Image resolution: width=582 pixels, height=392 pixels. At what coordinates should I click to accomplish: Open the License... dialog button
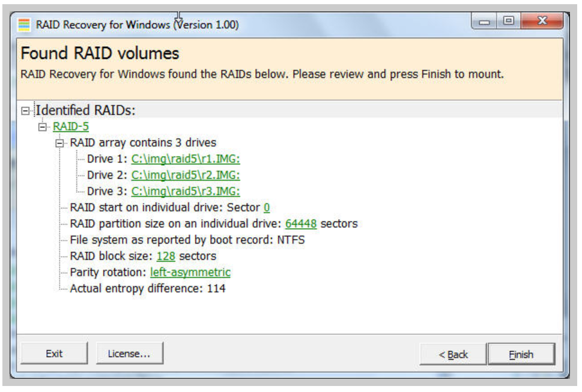pyautogui.click(x=129, y=354)
